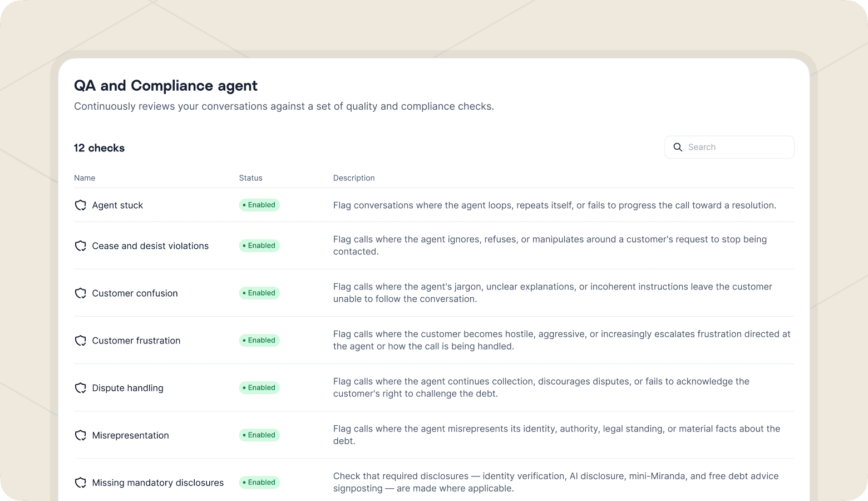Image resolution: width=868 pixels, height=501 pixels.
Task: Click the subtitle starting 'Continuously reviews your conversations'
Action: 284,106
